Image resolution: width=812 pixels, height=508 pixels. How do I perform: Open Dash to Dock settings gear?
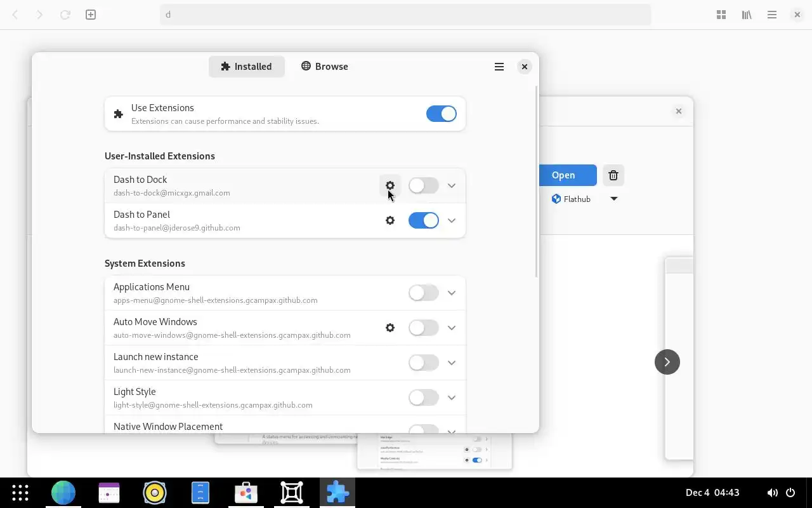[390, 185]
